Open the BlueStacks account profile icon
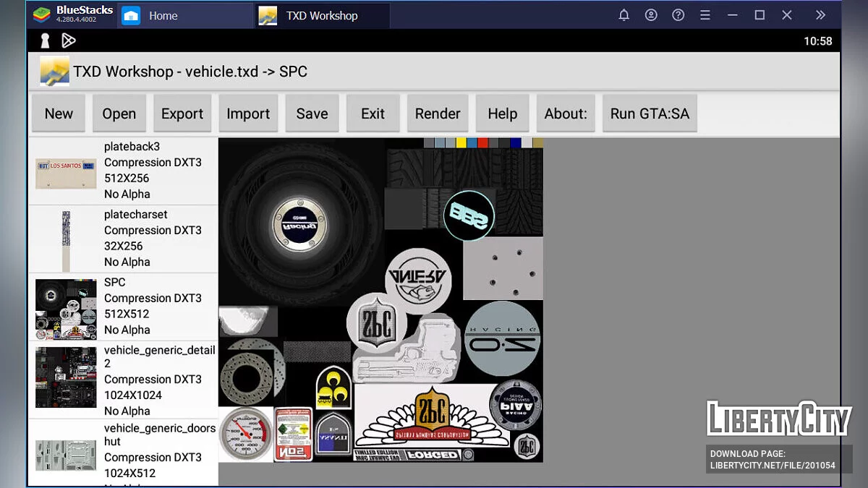This screenshot has width=868, height=488. click(651, 15)
